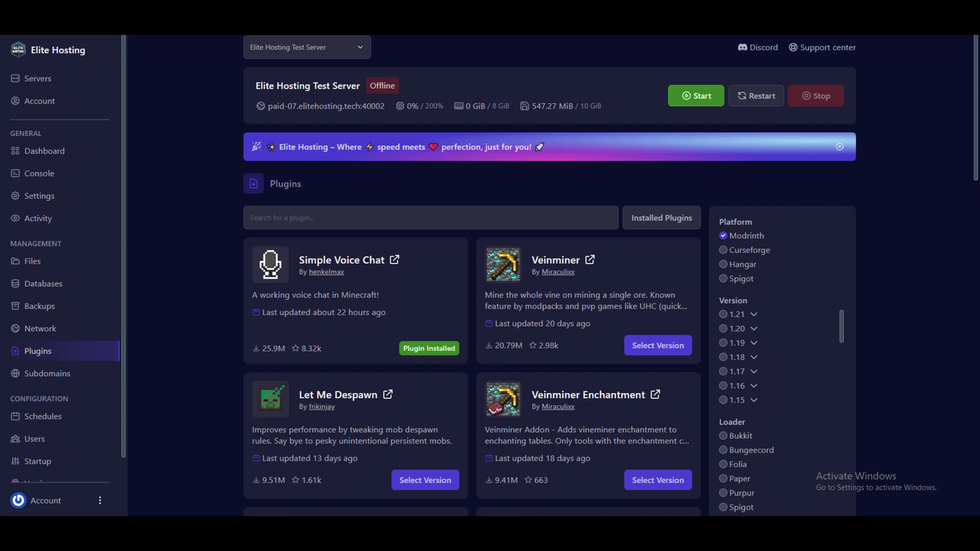Viewport: 980px width, 551px height.
Task: Switch to Installed Plugins
Action: pyautogui.click(x=661, y=218)
